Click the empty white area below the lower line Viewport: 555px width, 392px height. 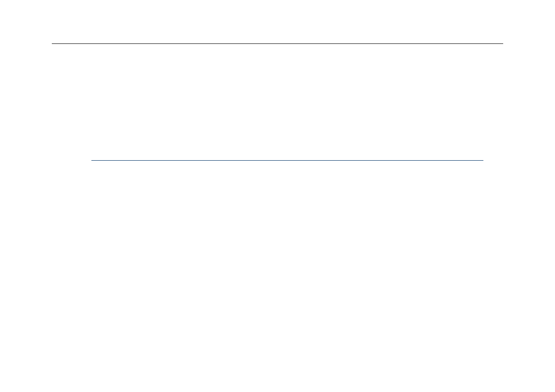[x=277, y=277]
